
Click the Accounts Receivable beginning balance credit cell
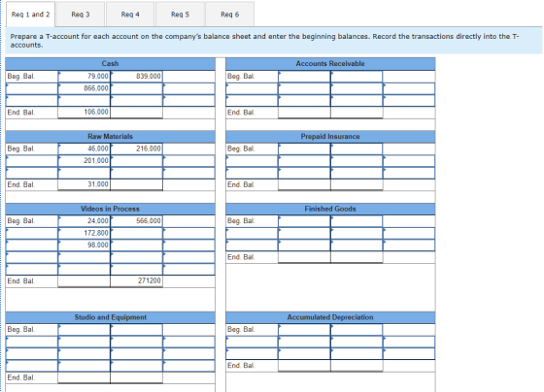click(x=357, y=77)
